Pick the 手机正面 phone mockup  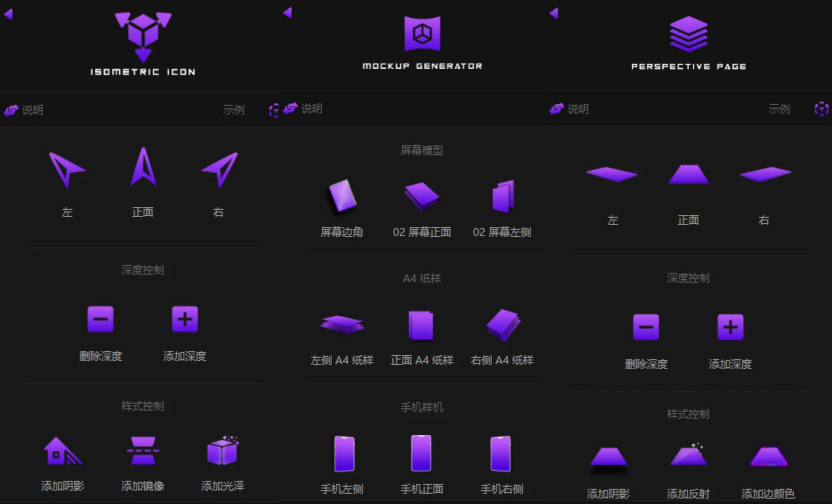click(x=421, y=453)
